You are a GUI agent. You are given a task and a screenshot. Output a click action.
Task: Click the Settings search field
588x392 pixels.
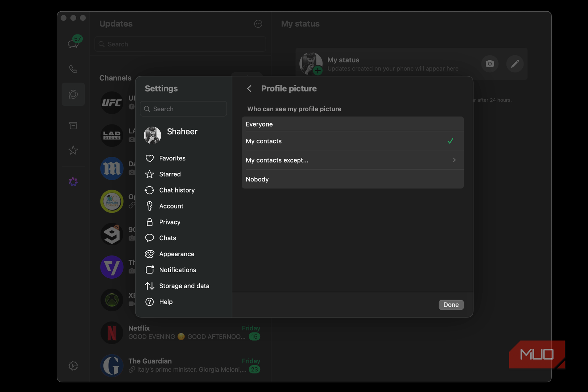coord(184,109)
